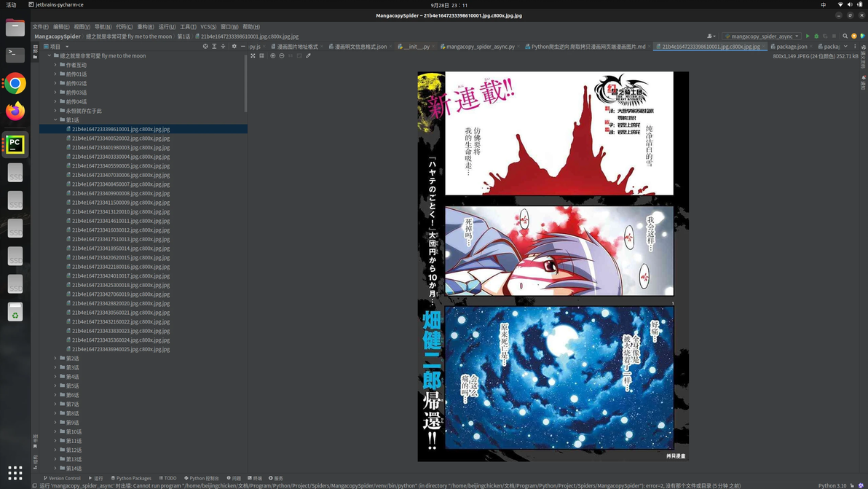
Task: Open Project panel gear options
Action: [234, 47]
